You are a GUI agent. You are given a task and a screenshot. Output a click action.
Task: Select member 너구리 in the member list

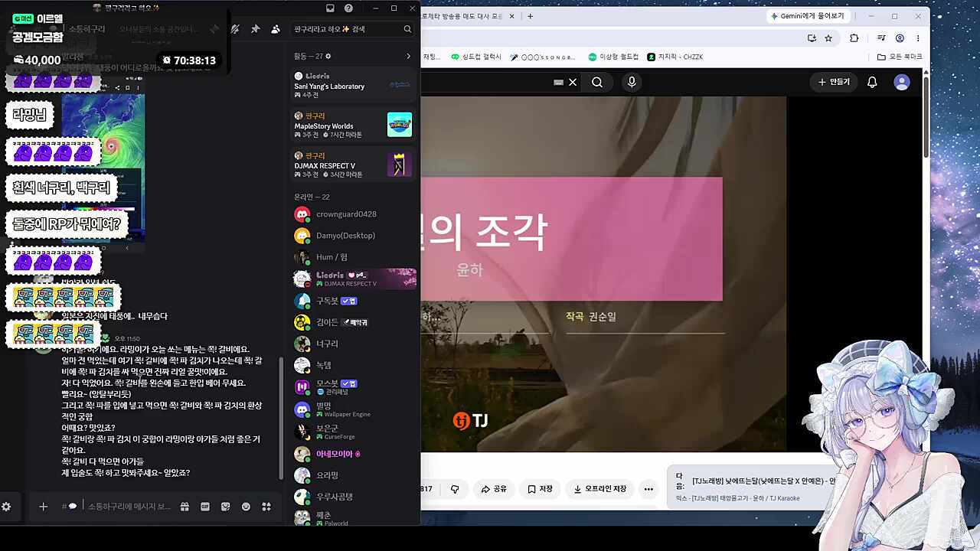[x=353, y=344]
